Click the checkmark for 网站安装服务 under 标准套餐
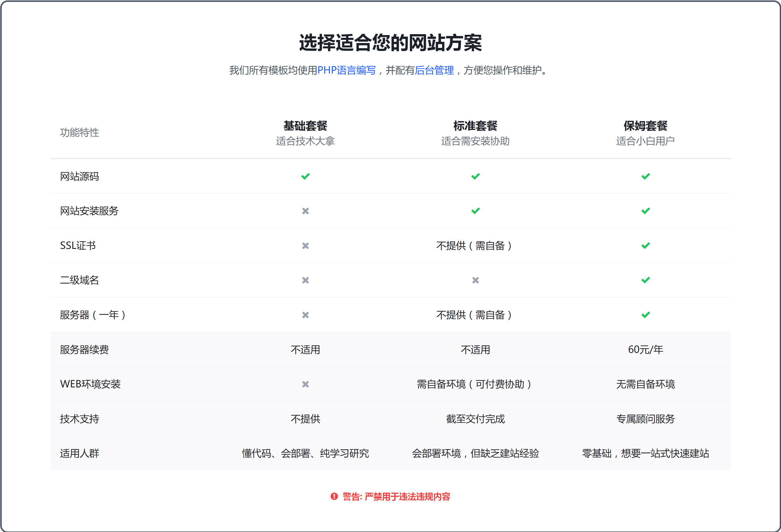The width and height of the screenshot is (781, 532). 475,211
